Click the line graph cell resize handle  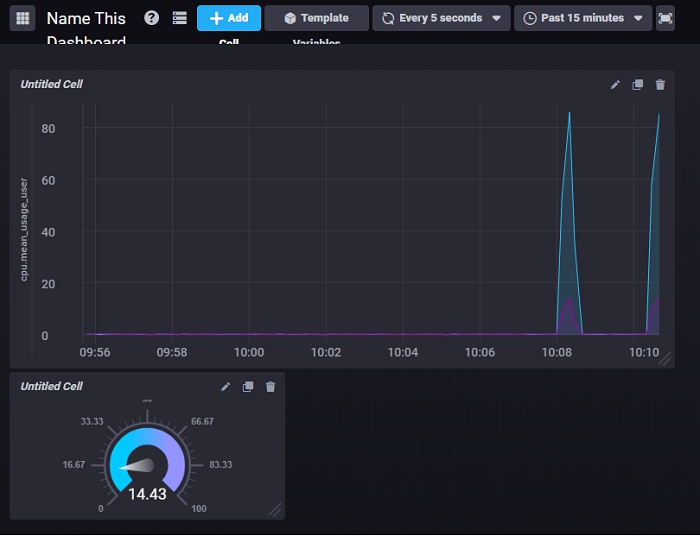click(665, 359)
